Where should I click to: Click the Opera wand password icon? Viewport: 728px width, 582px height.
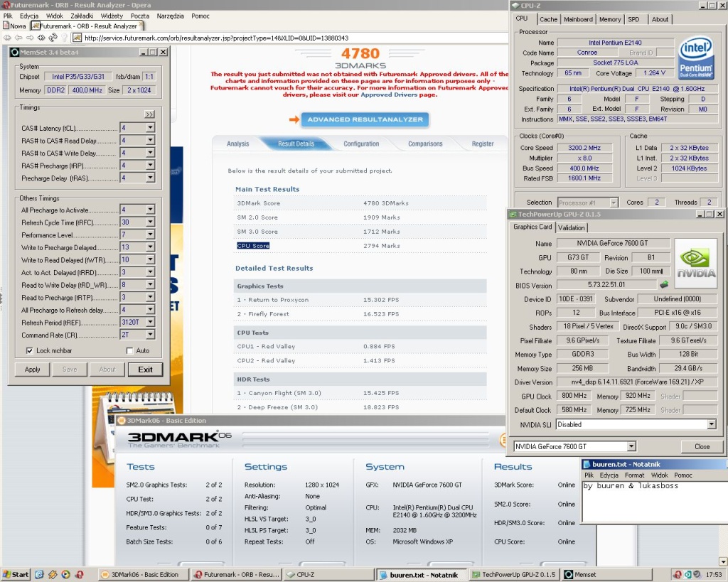[x=64, y=38]
